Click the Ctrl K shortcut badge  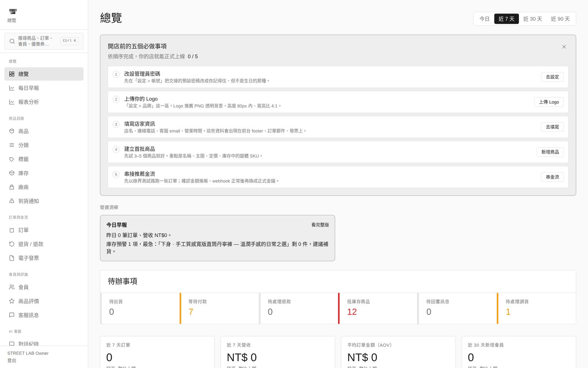[x=69, y=41]
